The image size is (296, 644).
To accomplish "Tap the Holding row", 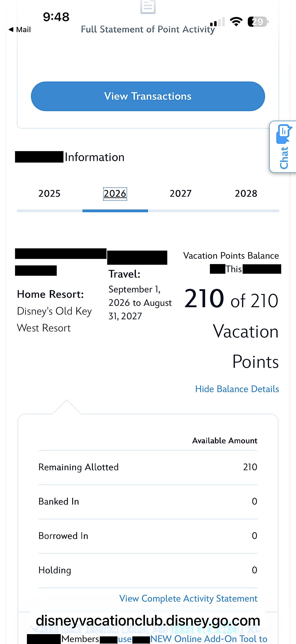I will [x=148, y=570].
